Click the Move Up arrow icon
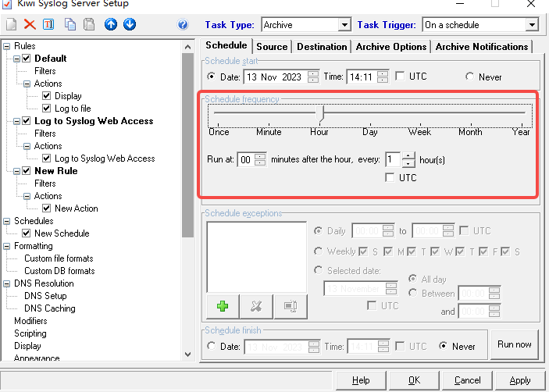Image resolution: width=549 pixels, height=392 pixels. click(111, 24)
